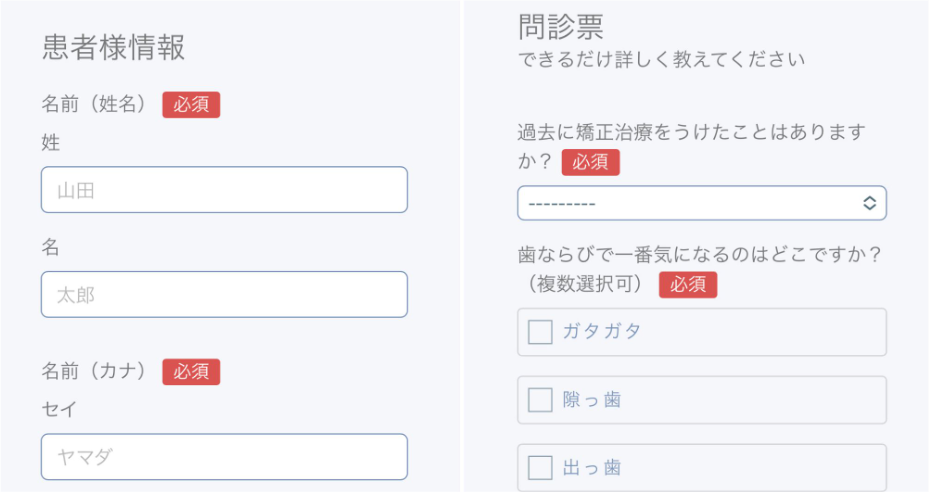Click the 必須 badge beside 名前（カナ）
This screenshot has width=931, height=497.
[191, 371]
